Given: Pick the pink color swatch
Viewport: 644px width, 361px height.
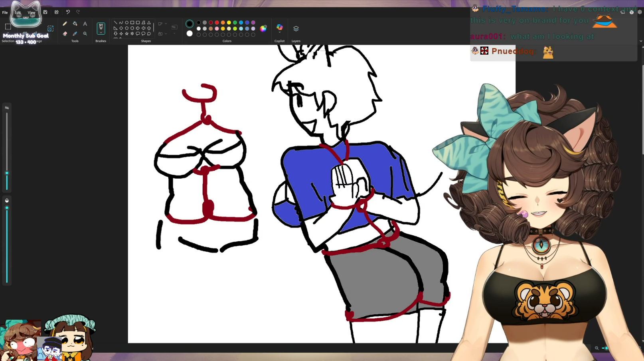Looking at the screenshot, I should pyautogui.click(x=217, y=29).
